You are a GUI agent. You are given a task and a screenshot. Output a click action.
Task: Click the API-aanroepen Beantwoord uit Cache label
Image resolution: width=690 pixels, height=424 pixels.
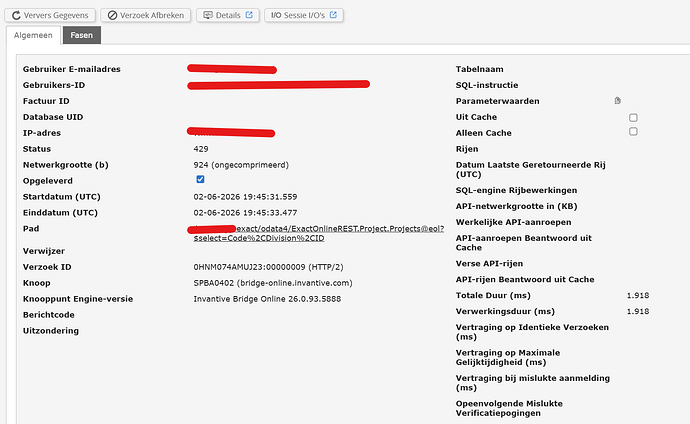coord(524,243)
